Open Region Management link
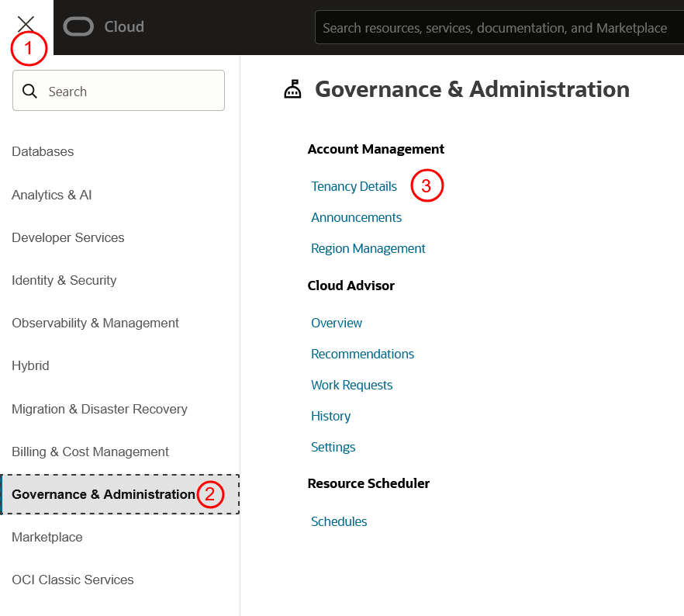This screenshot has height=616, width=684. click(x=368, y=249)
